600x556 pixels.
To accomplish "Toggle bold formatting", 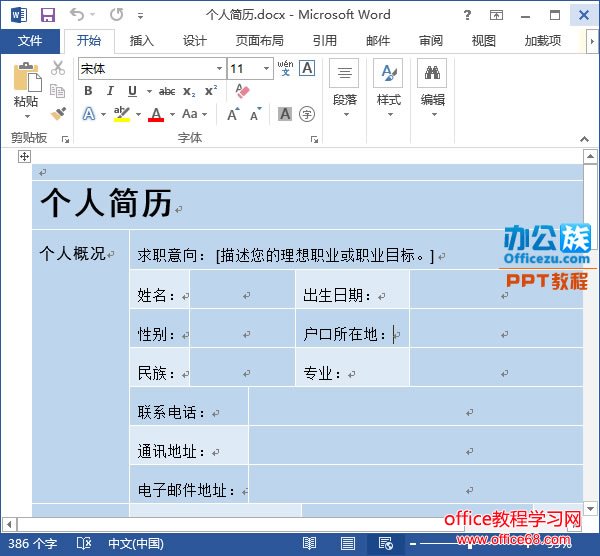I will 88,91.
